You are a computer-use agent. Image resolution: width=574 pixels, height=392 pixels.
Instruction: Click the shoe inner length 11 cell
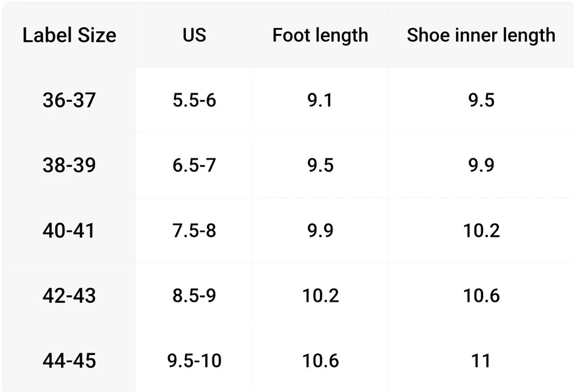(x=481, y=360)
